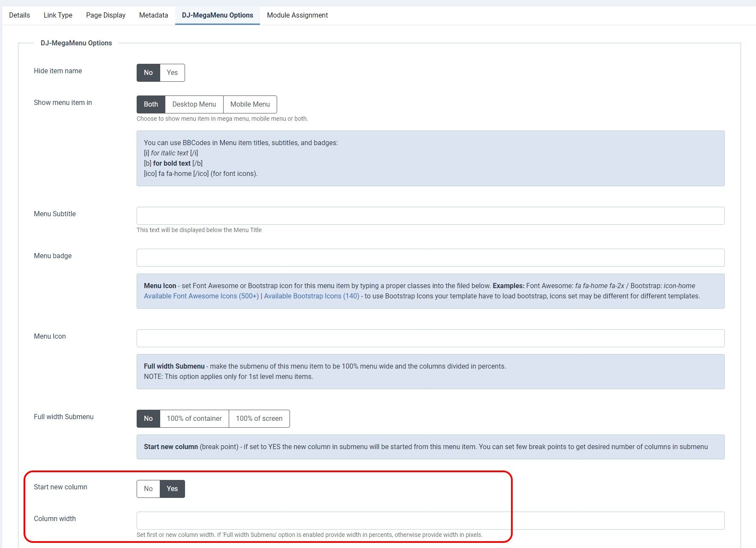
Task: Open the Page Display tab
Action: (106, 15)
